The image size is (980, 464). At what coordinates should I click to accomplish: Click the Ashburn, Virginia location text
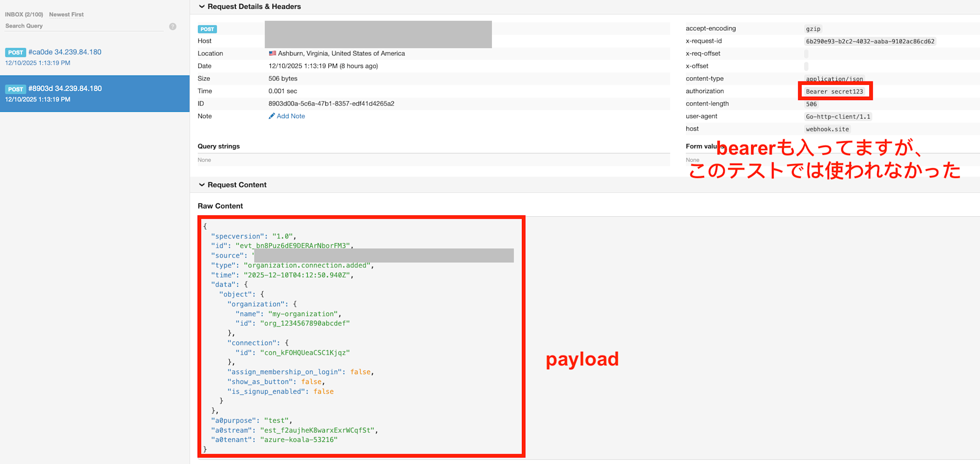342,53
